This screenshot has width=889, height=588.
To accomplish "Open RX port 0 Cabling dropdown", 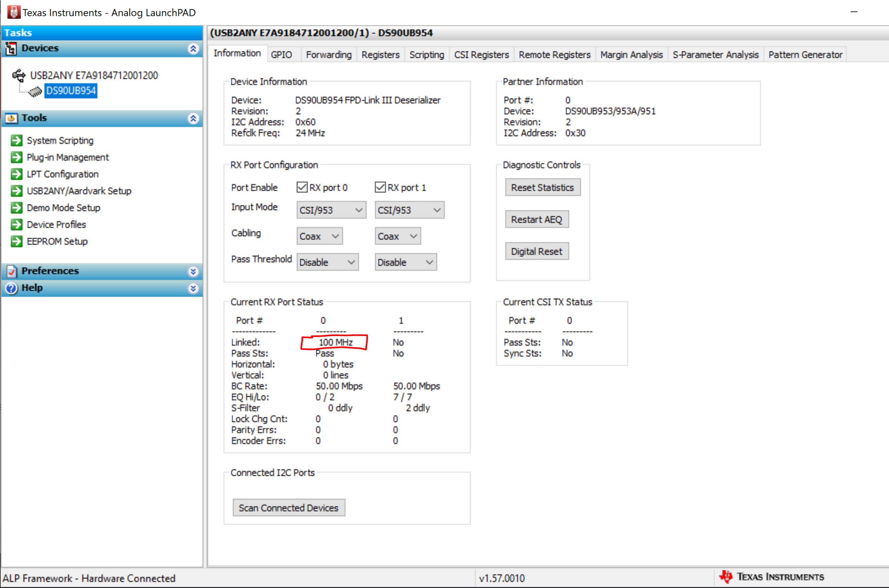I will [x=320, y=236].
